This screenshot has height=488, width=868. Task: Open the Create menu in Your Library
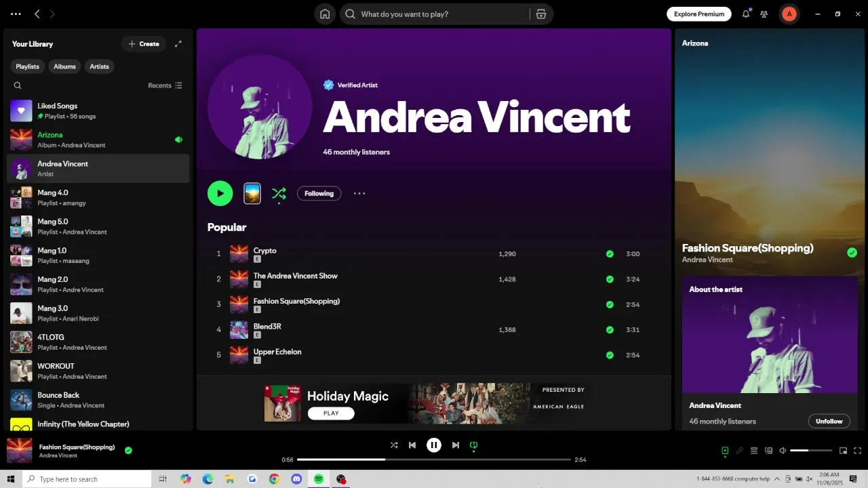tap(144, 44)
